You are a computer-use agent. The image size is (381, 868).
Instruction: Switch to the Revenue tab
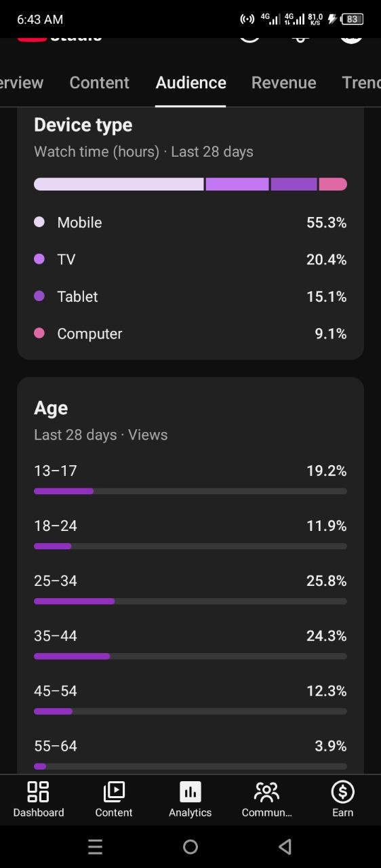tap(283, 83)
